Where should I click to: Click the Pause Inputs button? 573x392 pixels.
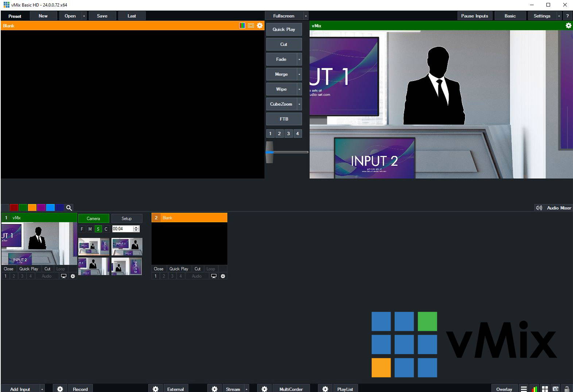click(475, 16)
